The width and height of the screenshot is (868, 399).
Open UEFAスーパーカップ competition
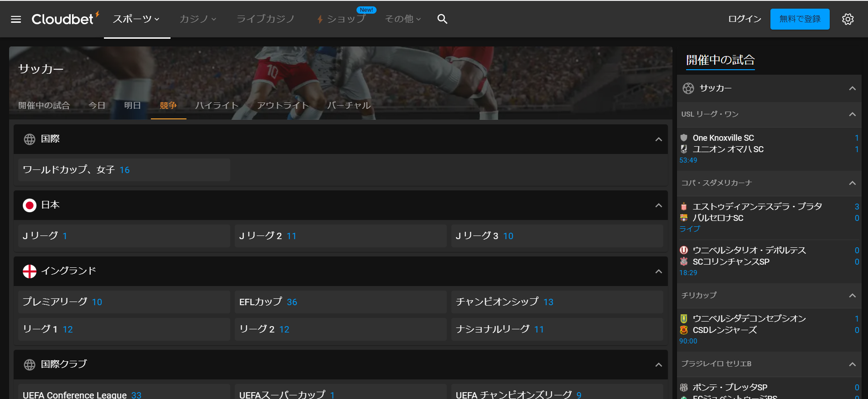coord(341,392)
